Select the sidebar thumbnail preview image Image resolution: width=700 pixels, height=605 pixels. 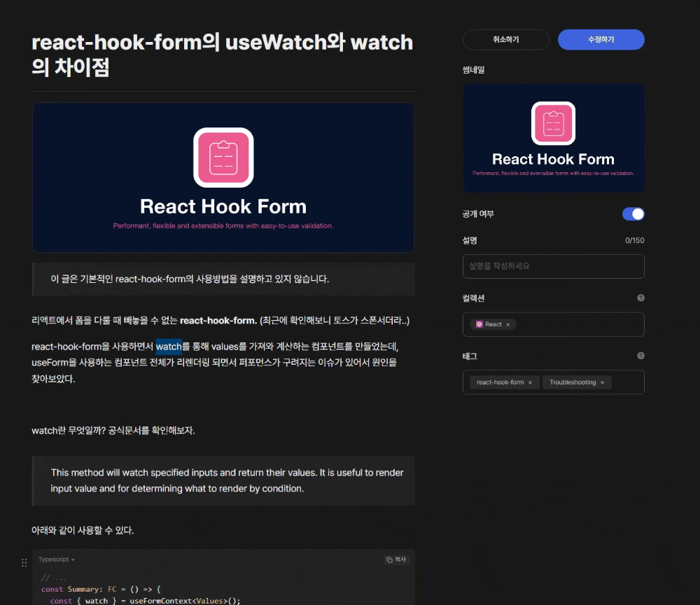pos(553,138)
